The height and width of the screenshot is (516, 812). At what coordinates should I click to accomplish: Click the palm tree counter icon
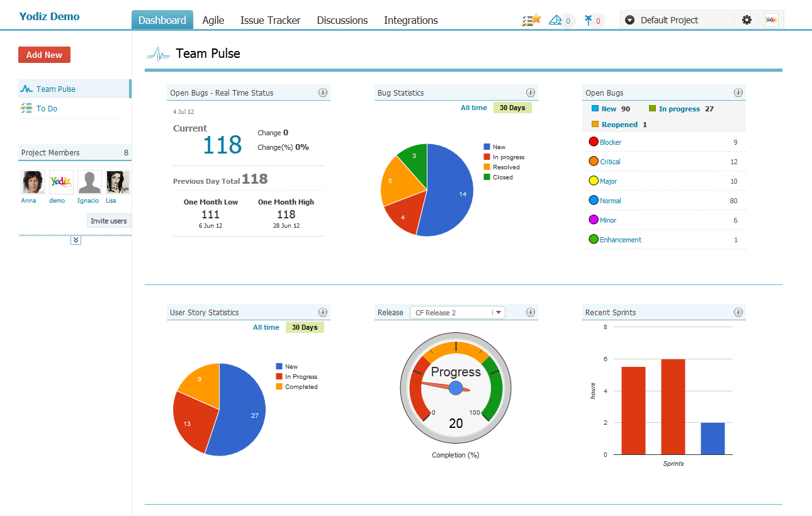(x=589, y=20)
